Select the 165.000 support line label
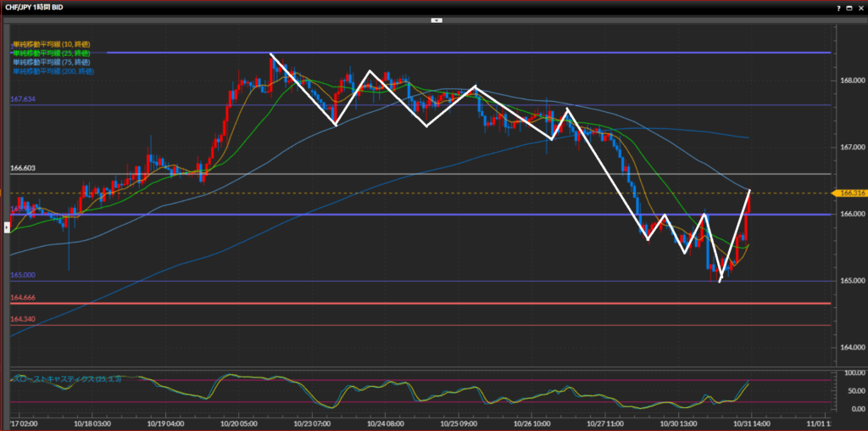 pos(23,275)
